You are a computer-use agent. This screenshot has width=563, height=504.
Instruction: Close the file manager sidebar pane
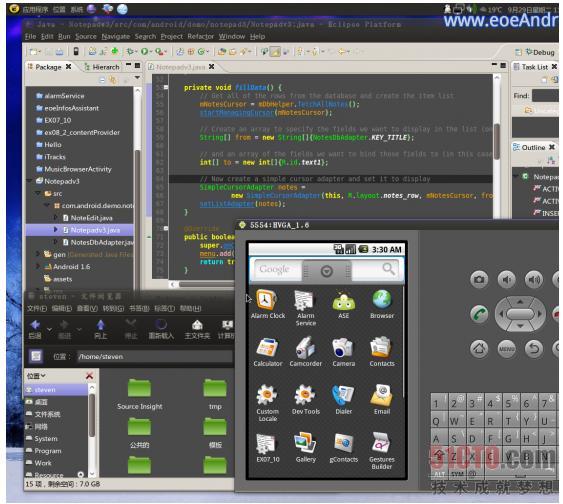[89, 376]
